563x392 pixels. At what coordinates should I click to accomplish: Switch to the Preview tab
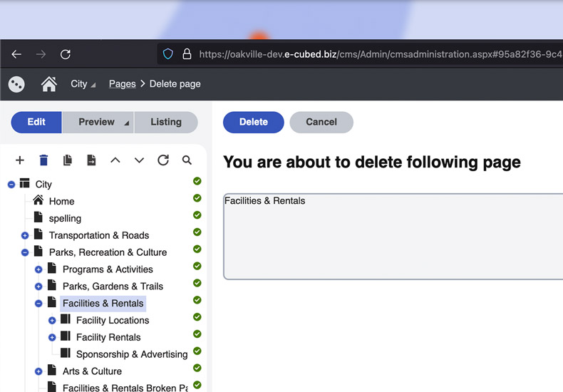[97, 122]
